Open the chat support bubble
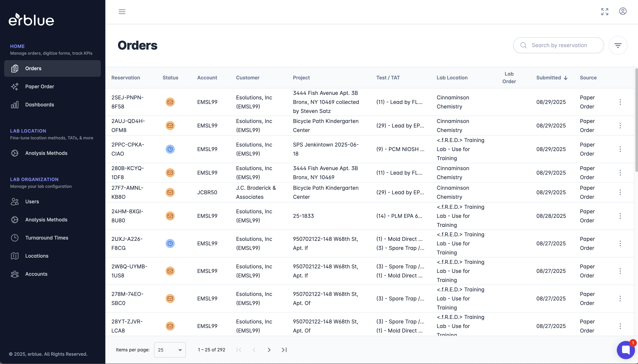The height and width of the screenshot is (364, 638). pos(626,349)
